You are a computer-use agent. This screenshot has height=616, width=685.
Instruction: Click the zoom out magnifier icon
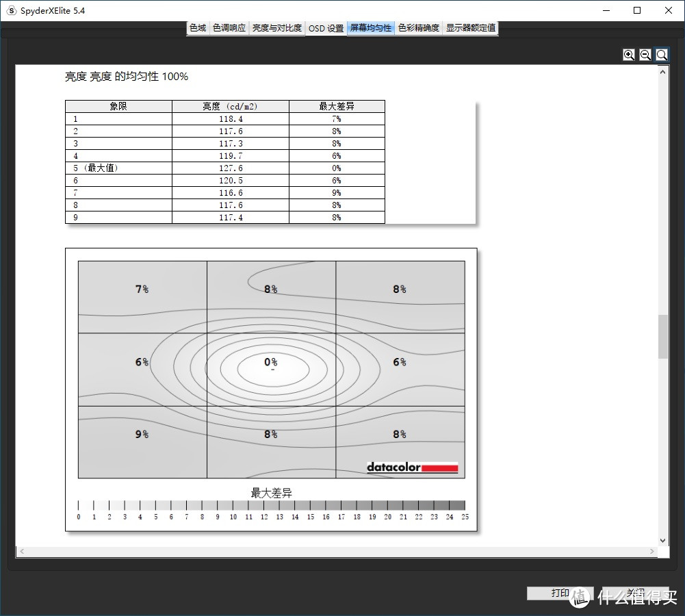click(x=645, y=55)
